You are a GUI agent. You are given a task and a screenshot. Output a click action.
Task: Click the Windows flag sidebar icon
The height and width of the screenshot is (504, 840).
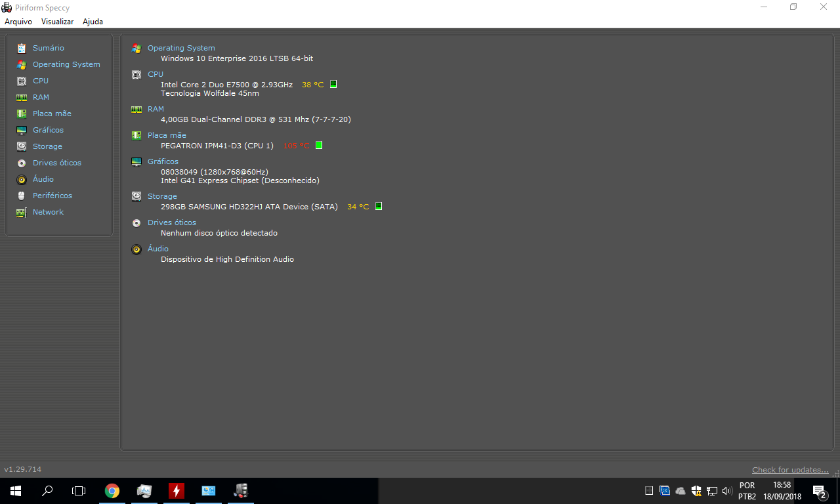(22, 64)
